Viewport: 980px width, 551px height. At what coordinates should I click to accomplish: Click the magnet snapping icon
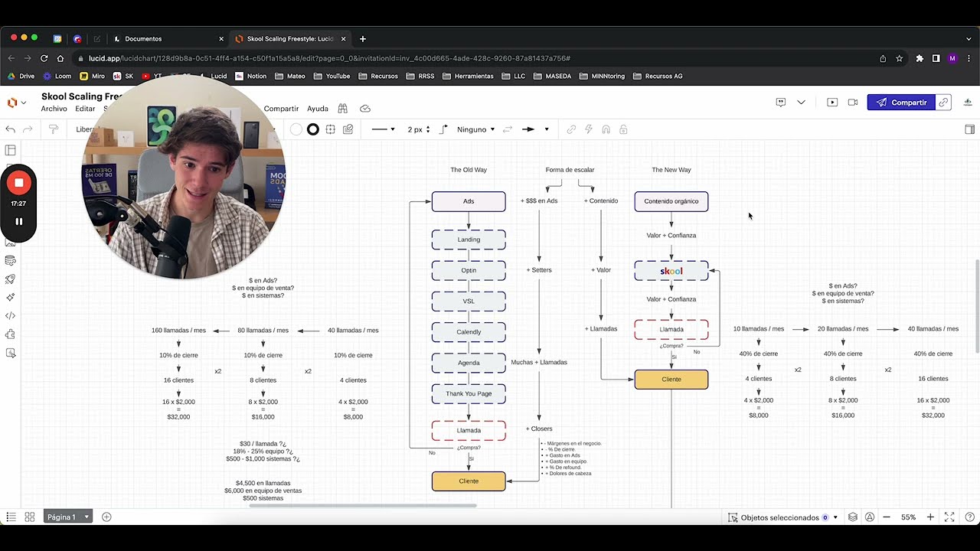[606, 129]
